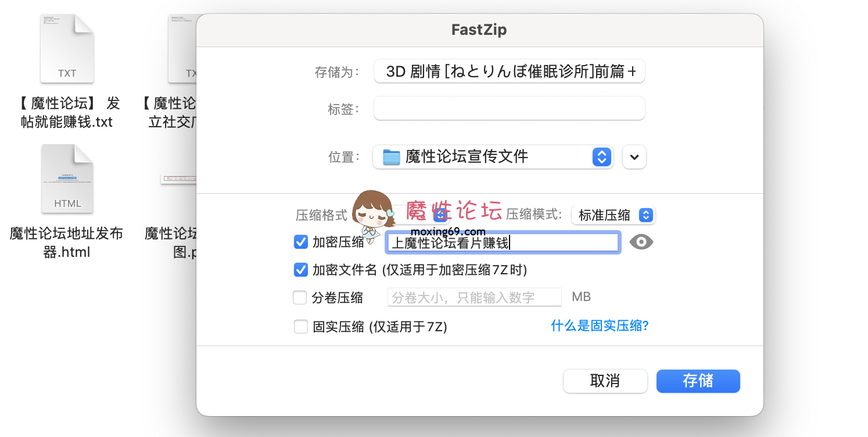This screenshot has height=437, width=868.
Task: Open the 什么是固实压缩? help link
Action: coord(600,326)
